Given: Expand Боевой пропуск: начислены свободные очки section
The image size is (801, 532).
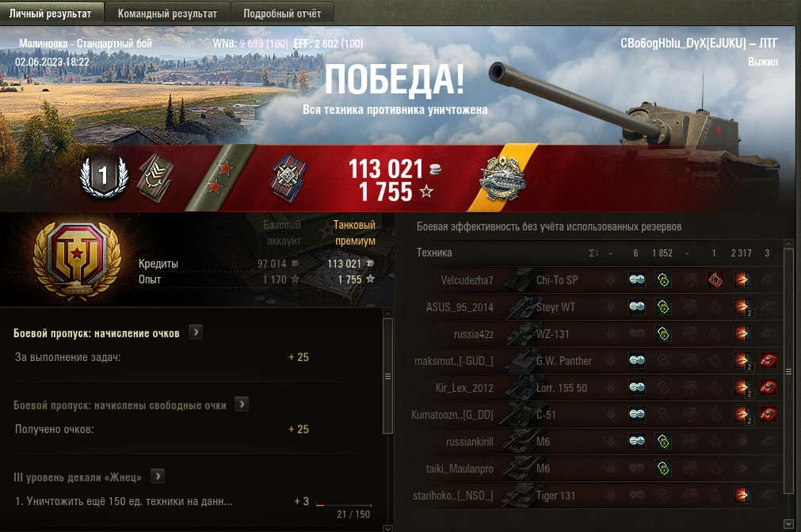Looking at the screenshot, I should click(x=242, y=405).
